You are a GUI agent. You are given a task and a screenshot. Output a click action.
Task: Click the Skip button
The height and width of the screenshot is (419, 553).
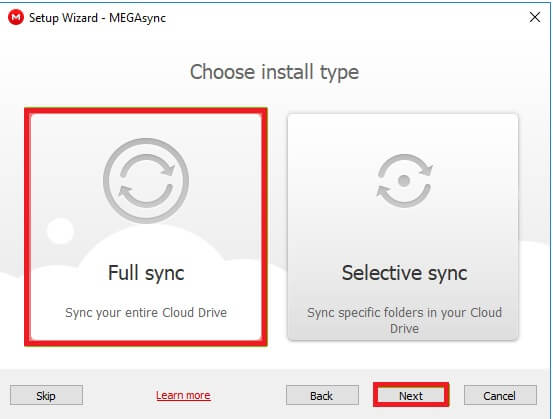[46, 395]
